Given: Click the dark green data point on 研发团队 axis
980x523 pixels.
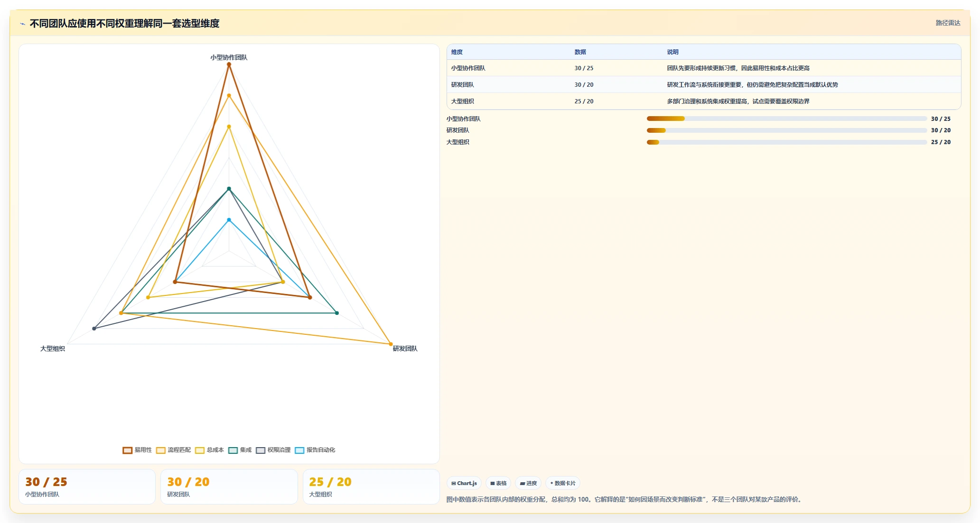Looking at the screenshot, I should coord(337,313).
